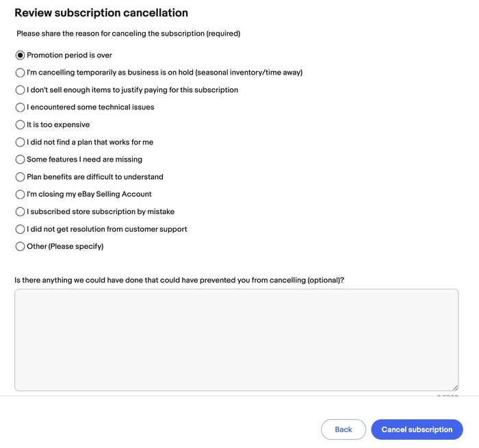479x448 pixels.
Task: Select the 'Promotion period is over' option
Action: coord(21,55)
